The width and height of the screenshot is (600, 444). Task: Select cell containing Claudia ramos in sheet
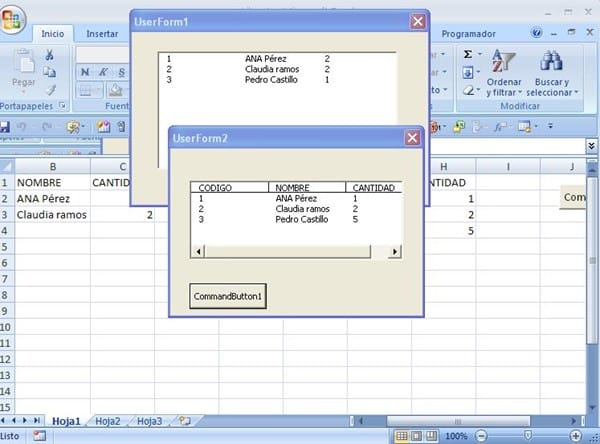[x=52, y=215]
